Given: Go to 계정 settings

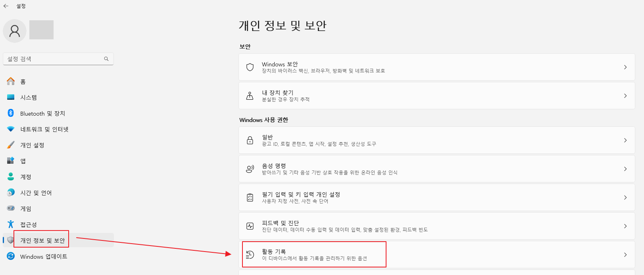Looking at the screenshot, I should point(58,177).
